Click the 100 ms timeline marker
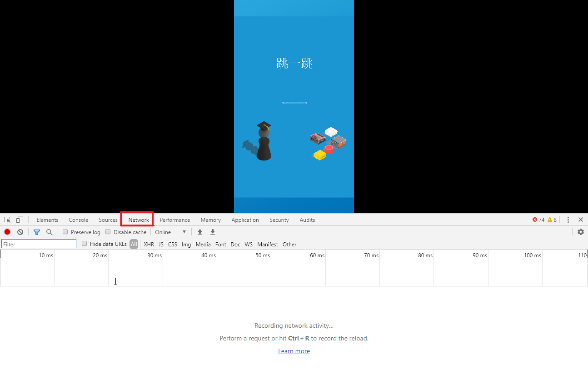588x375 pixels. 533,255
